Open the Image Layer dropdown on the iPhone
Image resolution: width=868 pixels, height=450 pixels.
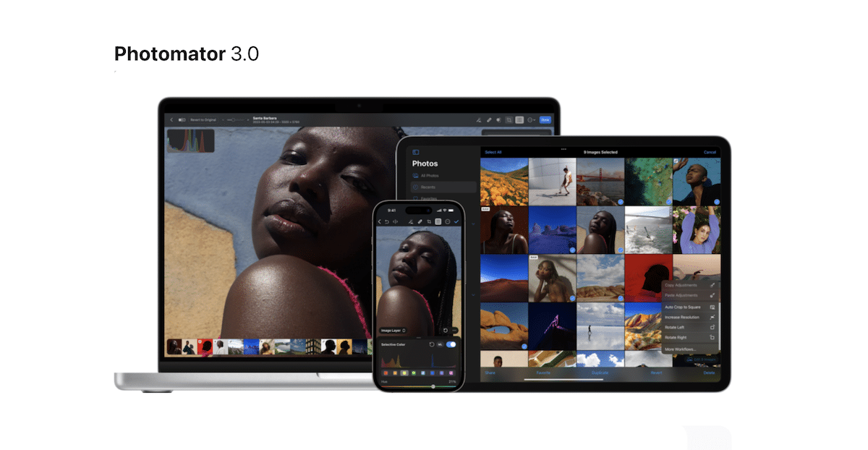click(393, 331)
